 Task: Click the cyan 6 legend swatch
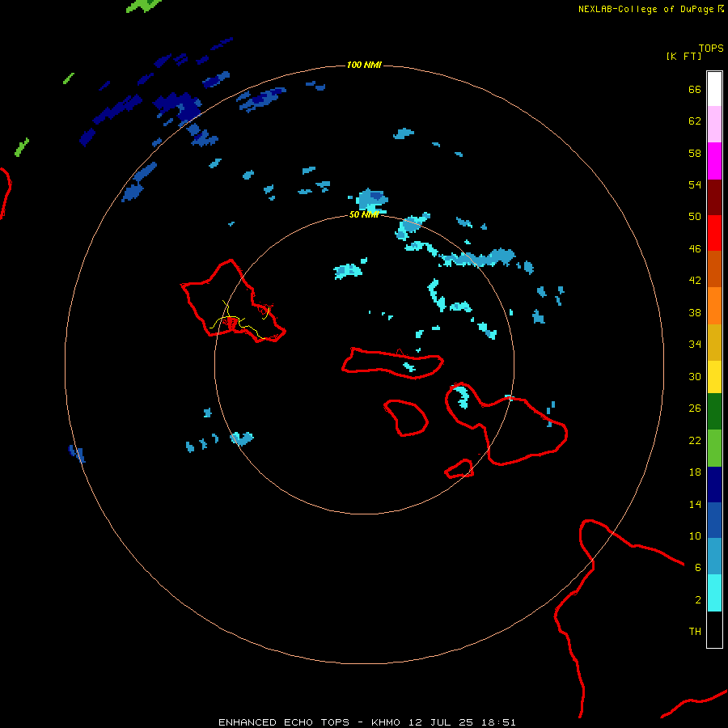point(714,594)
